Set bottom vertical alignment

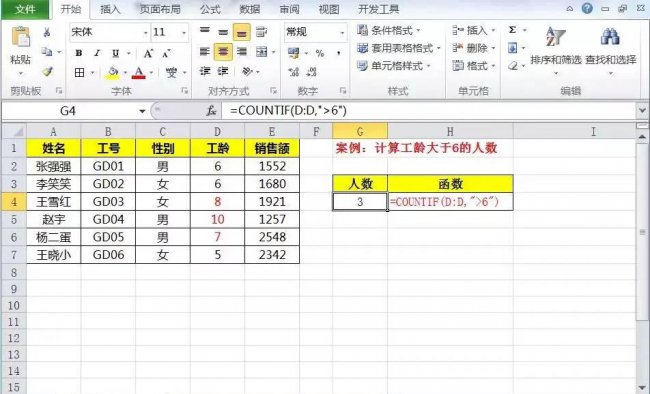tap(242, 32)
